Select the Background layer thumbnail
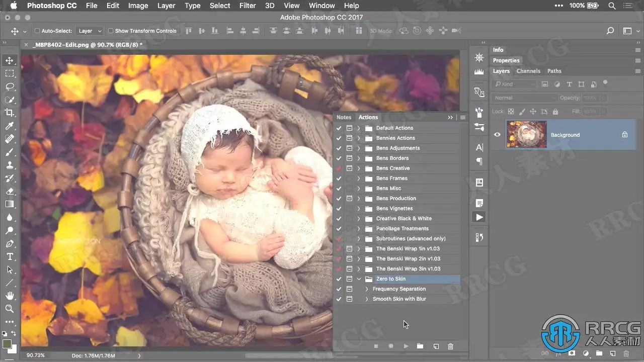The height and width of the screenshot is (362, 644). [x=526, y=134]
